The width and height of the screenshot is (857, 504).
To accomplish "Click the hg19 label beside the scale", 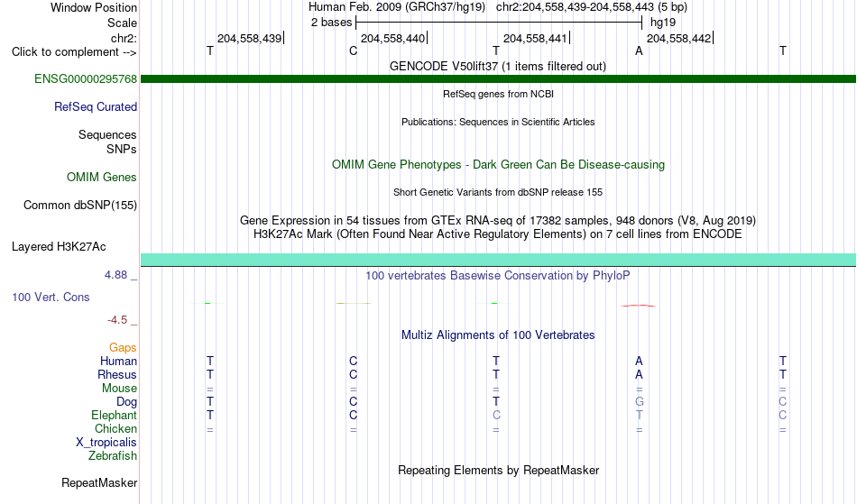I will click(x=663, y=23).
